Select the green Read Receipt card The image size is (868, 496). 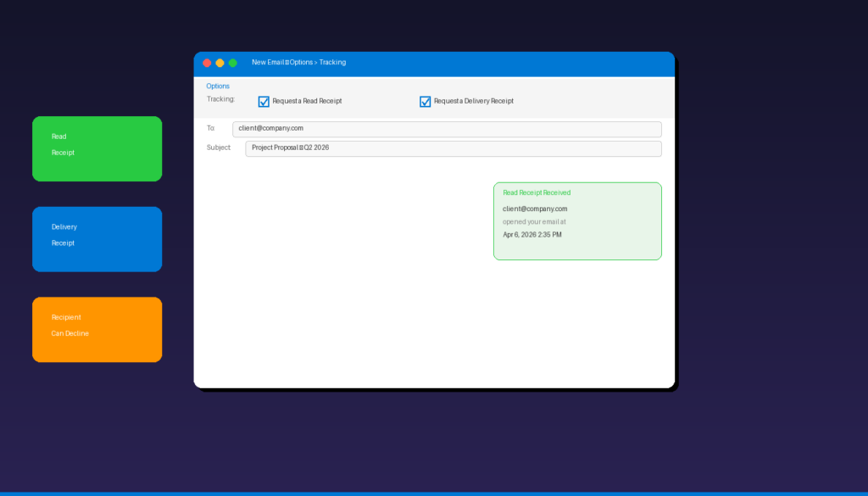coord(97,148)
